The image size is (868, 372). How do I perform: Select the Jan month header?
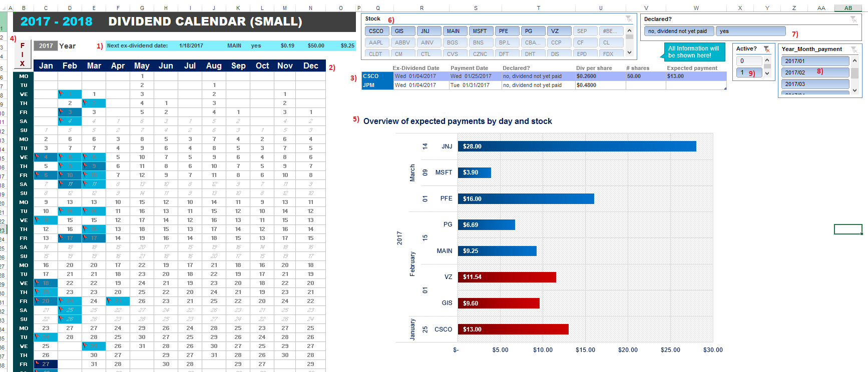[46, 65]
